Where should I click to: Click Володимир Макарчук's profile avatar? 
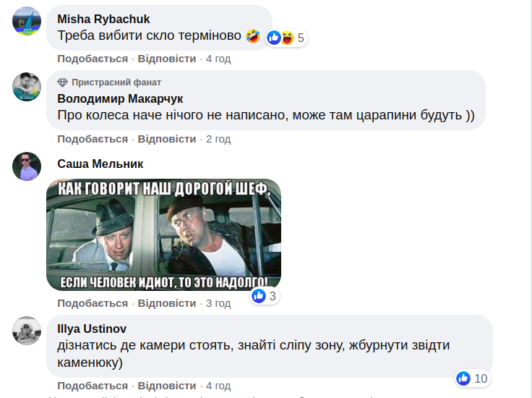[x=27, y=86]
